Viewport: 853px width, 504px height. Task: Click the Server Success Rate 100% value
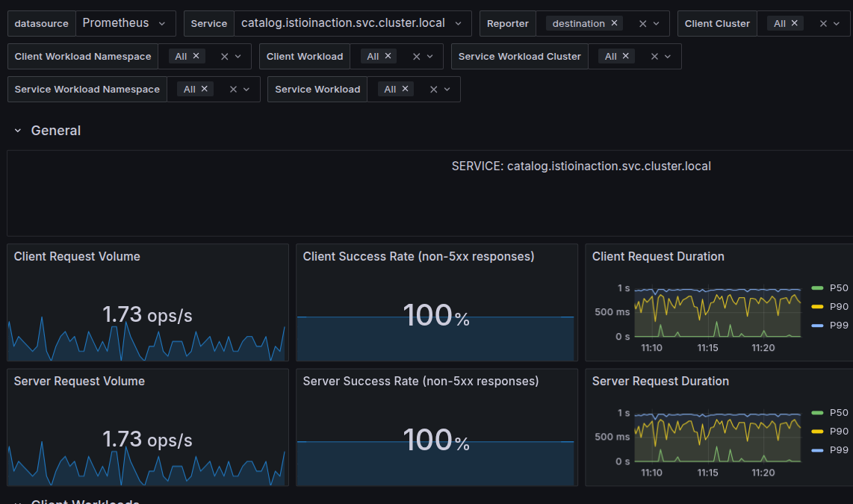(435, 441)
